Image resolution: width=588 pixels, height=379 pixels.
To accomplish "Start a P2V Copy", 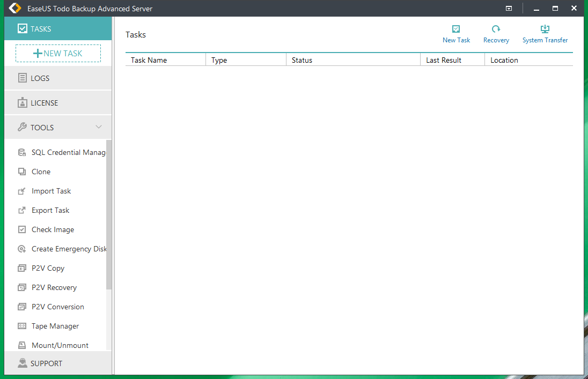I will 48,268.
